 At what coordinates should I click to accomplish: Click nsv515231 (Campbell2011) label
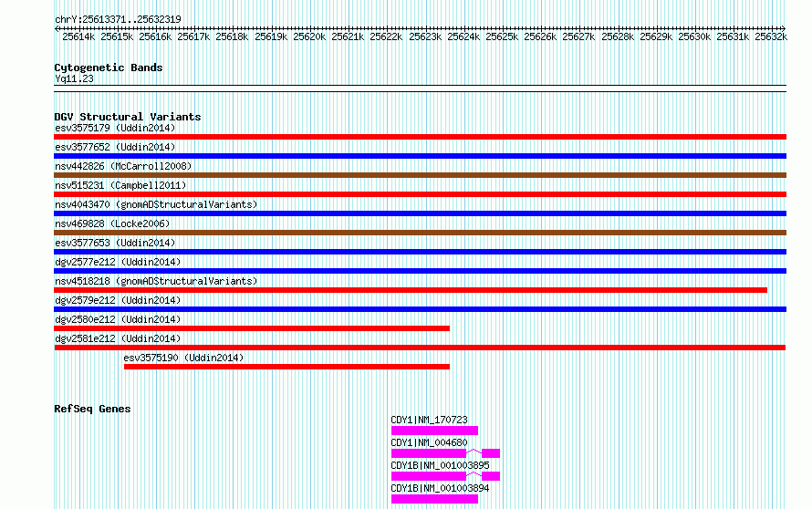(120, 185)
